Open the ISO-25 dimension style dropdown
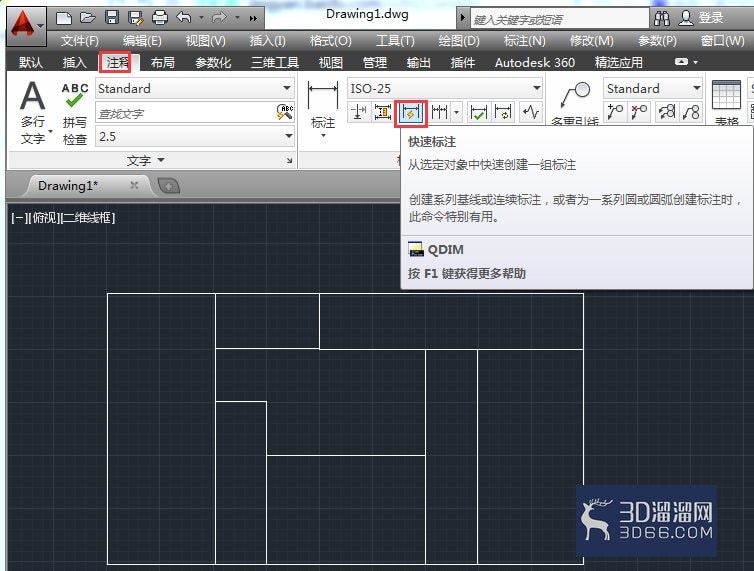Screen dimensions: 754x571 pyautogui.click(x=445, y=89)
